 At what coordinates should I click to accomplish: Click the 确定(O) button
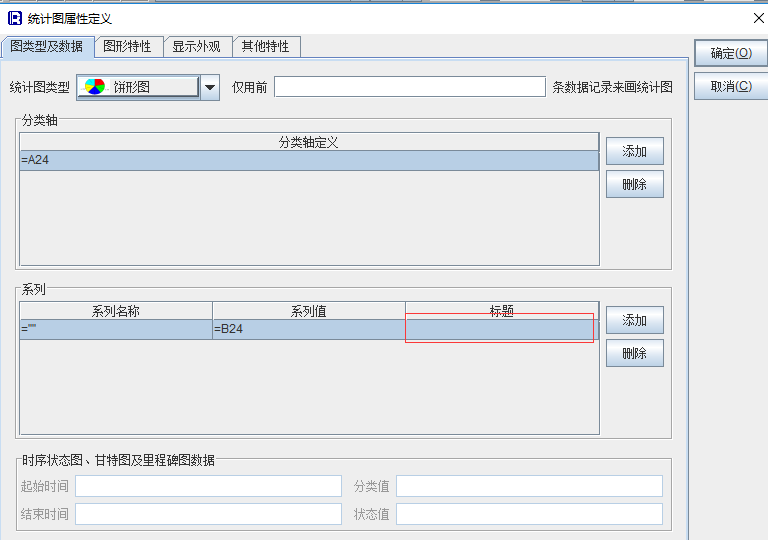click(731, 53)
